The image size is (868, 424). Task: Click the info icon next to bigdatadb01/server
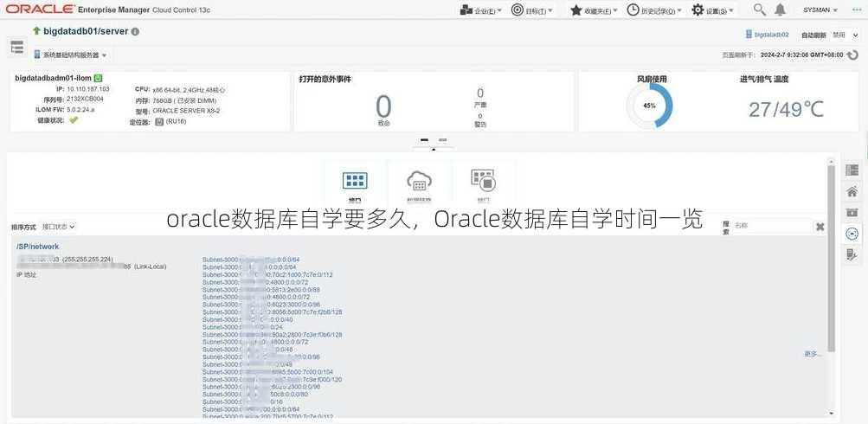[x=135, y=31]
